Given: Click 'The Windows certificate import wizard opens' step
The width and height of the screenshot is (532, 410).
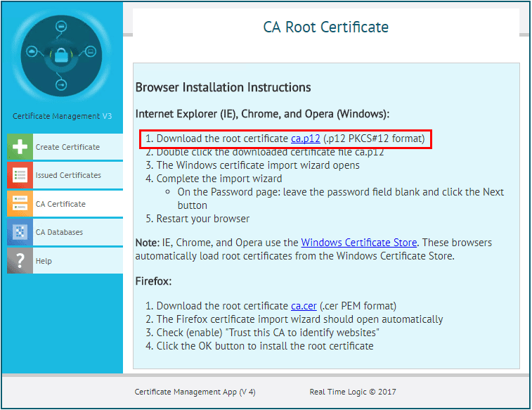Looking at the screenshot, I should point(258,165).
